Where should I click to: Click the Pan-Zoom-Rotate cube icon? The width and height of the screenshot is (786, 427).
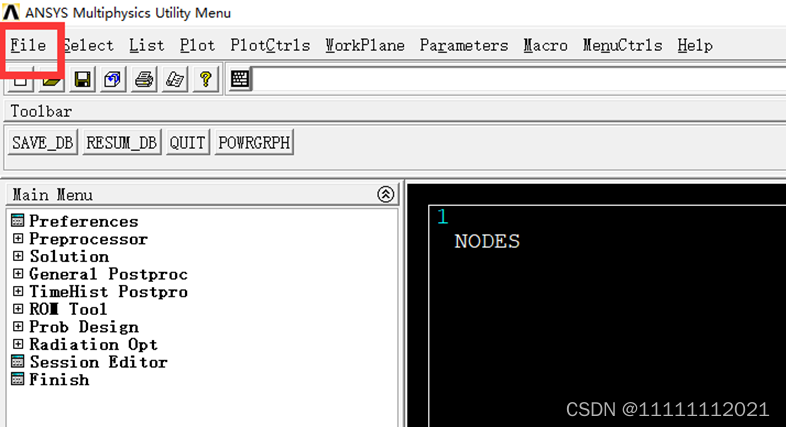point(113,79)
